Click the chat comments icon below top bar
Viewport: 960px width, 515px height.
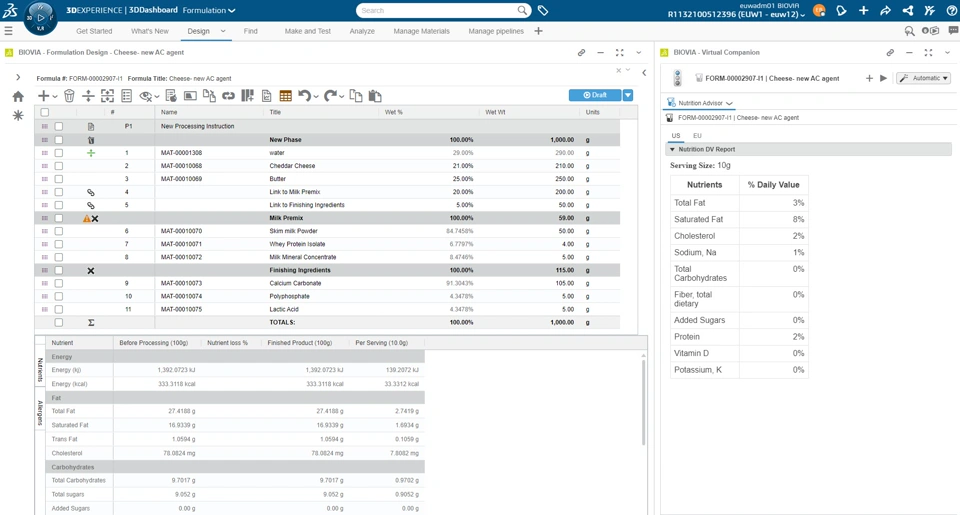(x=953, y=31)
